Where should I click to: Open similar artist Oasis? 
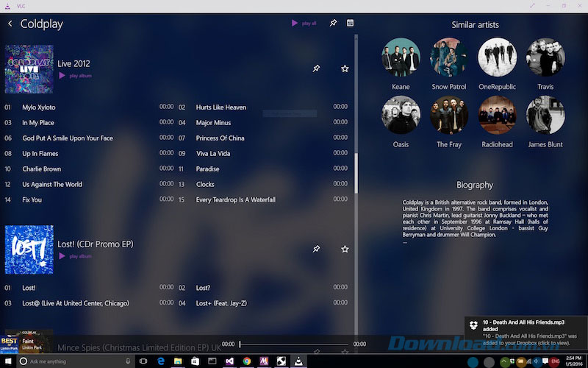[401, 115]
